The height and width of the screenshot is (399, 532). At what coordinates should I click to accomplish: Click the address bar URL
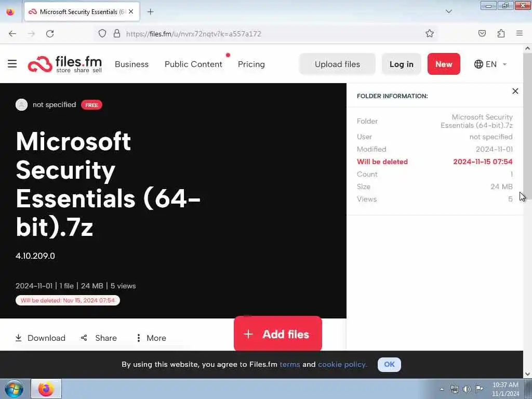[193, 34]
